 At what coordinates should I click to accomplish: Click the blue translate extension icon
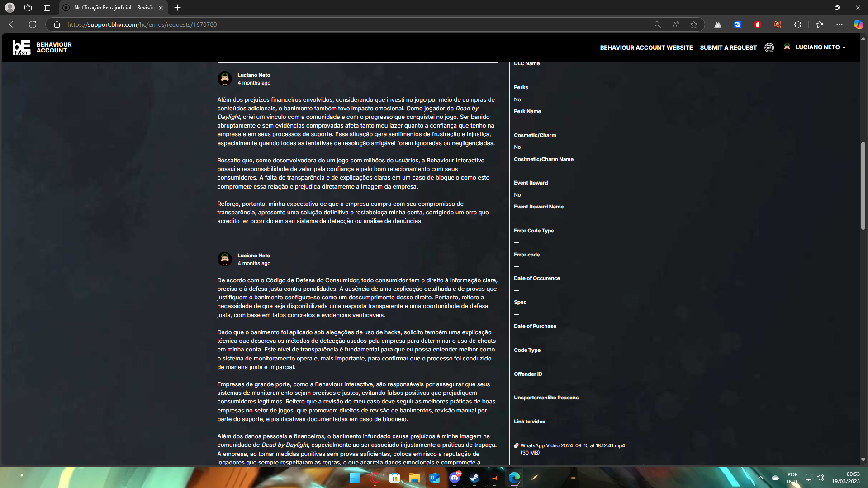point(738,24)
